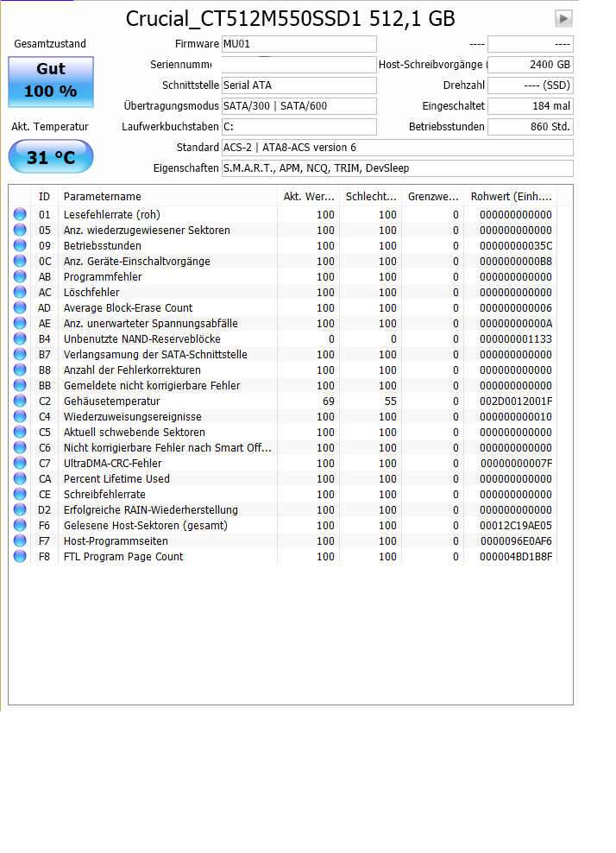Sort by Parametername column header

167,196
